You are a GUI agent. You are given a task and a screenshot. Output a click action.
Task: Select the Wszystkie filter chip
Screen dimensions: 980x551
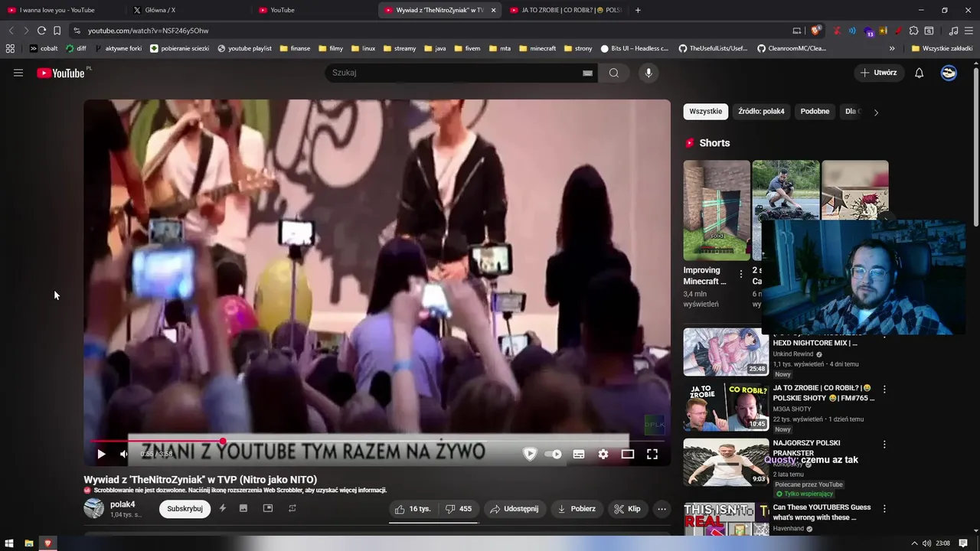click(x=705, y=112)
